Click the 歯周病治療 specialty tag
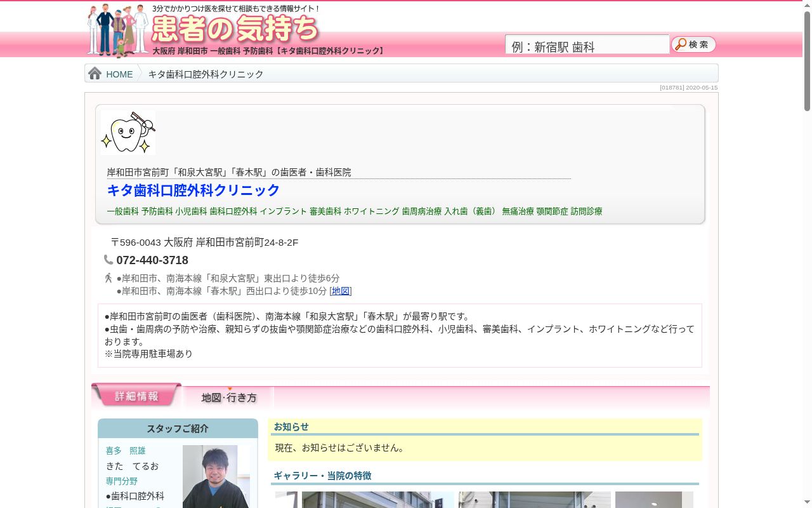Screen dimensions: 812x508 [x=422, y=211]
